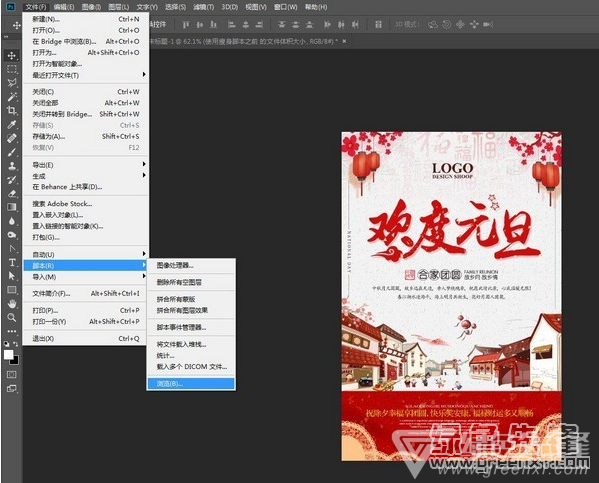
Task: Select the Brush tool
Action: tap(12, 152)
